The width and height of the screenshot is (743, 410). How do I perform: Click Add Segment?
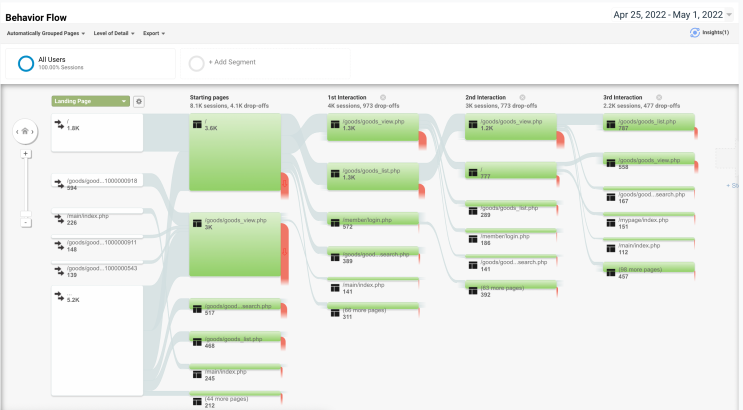tap(265, 63)
